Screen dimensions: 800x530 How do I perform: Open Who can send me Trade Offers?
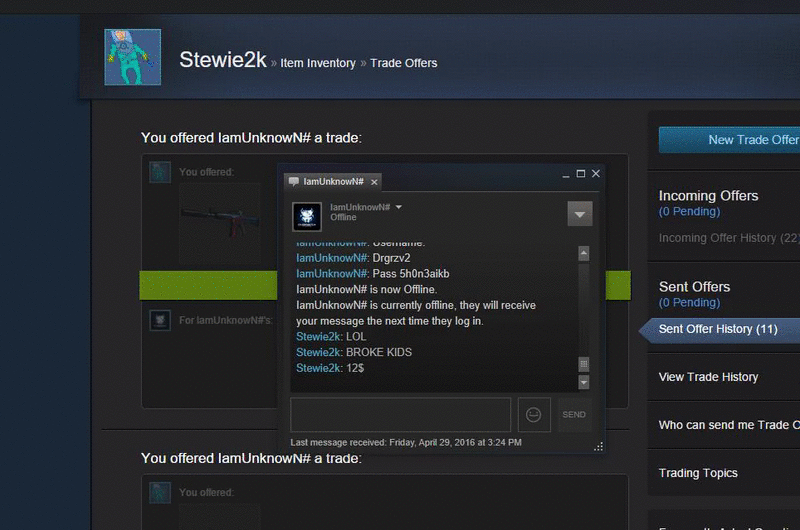tap(729, 425)
